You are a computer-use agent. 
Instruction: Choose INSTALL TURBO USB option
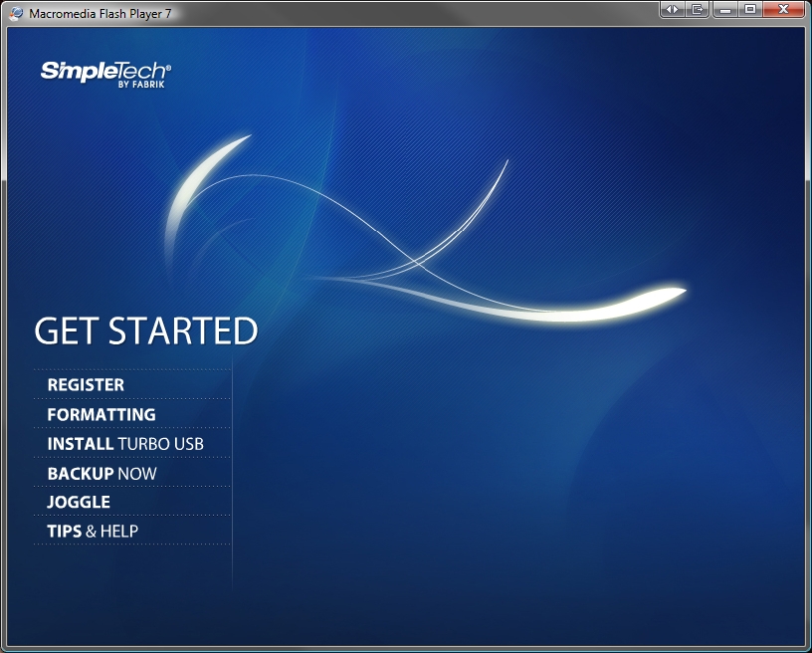[125, 444]
